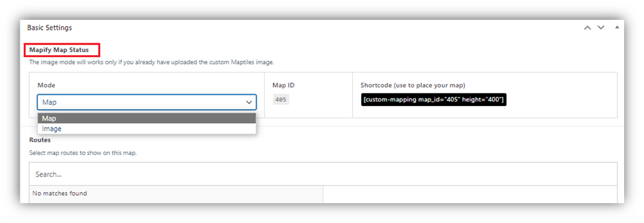
Task: Click the empty selected routes pane
Action: click(470, 195)
